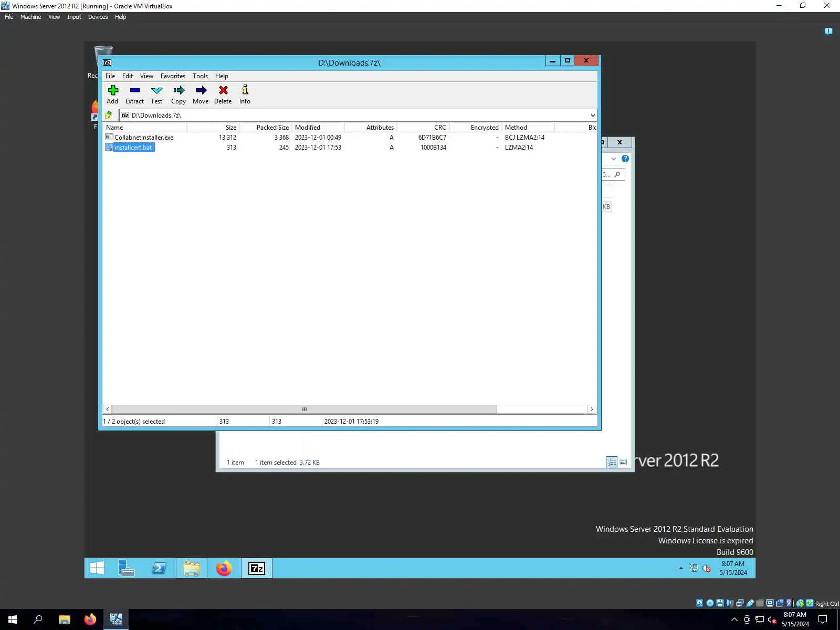Launch PowerShell from the guest taskbar
Screen dimensions: 840x630
pos(159,568)
